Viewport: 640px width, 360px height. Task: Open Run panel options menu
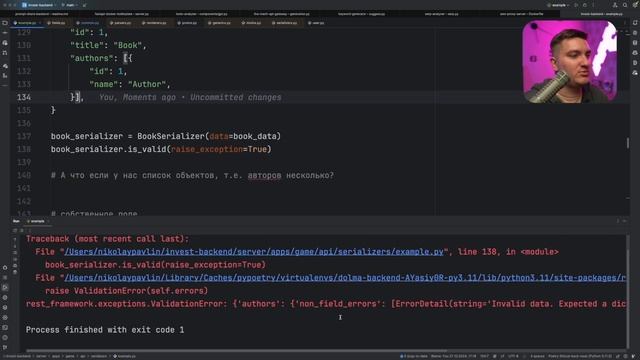618,221
